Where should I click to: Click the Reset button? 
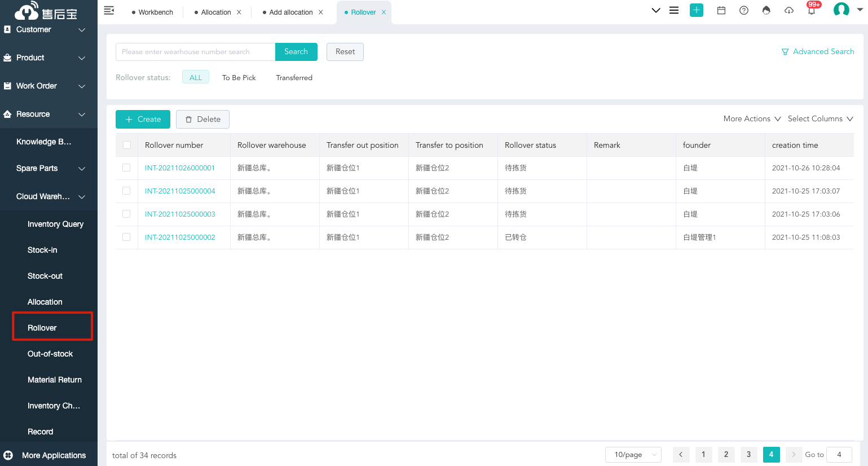click(345, 52)
